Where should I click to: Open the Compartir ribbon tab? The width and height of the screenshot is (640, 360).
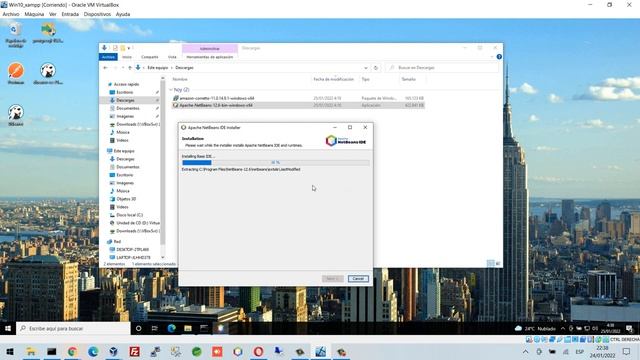[149, 57]
